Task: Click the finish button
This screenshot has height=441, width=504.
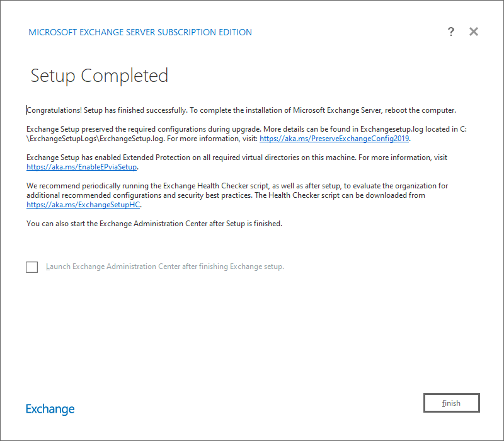Action: [451, 403]
